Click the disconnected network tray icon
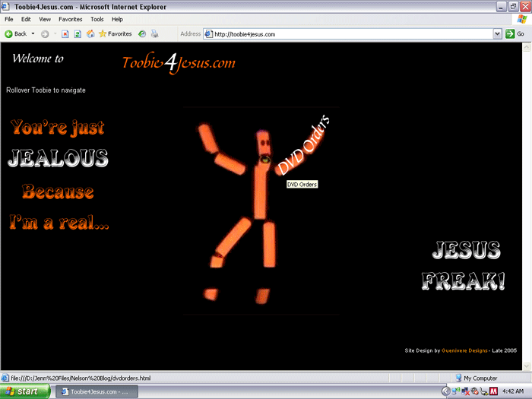 465,391
